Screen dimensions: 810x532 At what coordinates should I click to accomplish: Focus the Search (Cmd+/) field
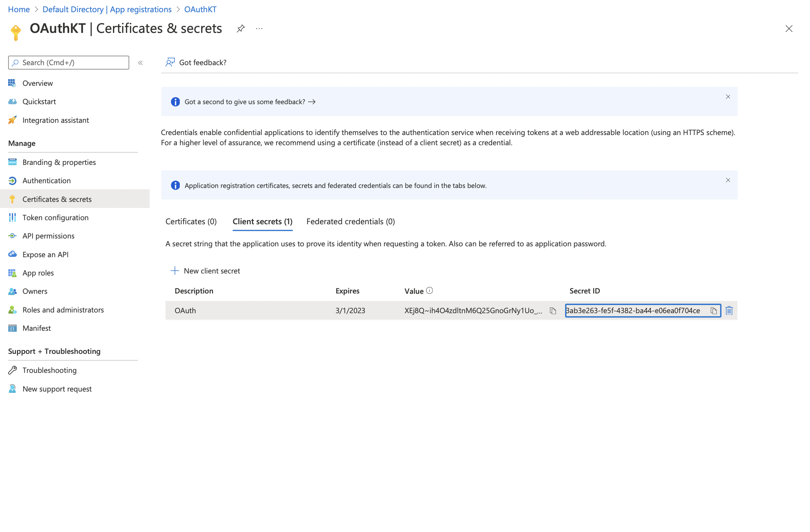[69, 63]
